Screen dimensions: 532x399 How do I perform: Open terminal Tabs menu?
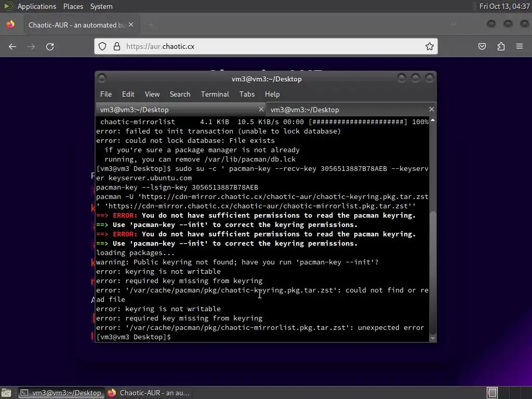(247, 95)
